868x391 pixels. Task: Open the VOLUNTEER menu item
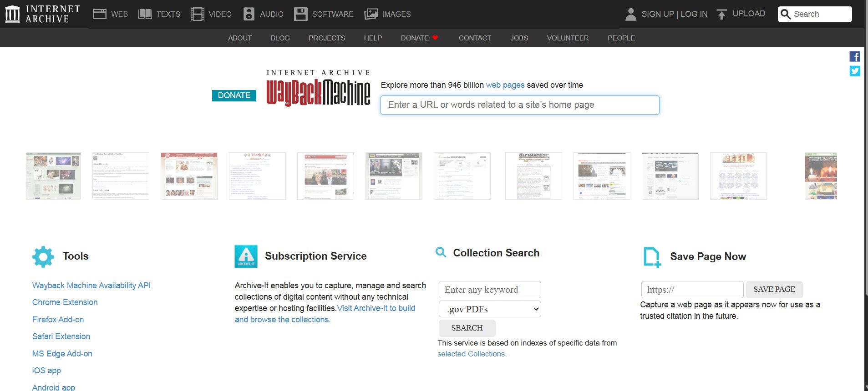click(x=568, y=38)
